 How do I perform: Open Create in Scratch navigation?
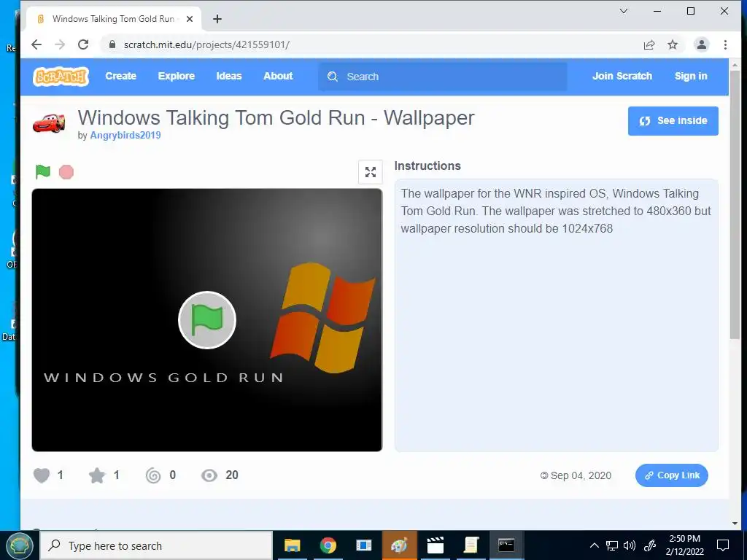[121, 76]
